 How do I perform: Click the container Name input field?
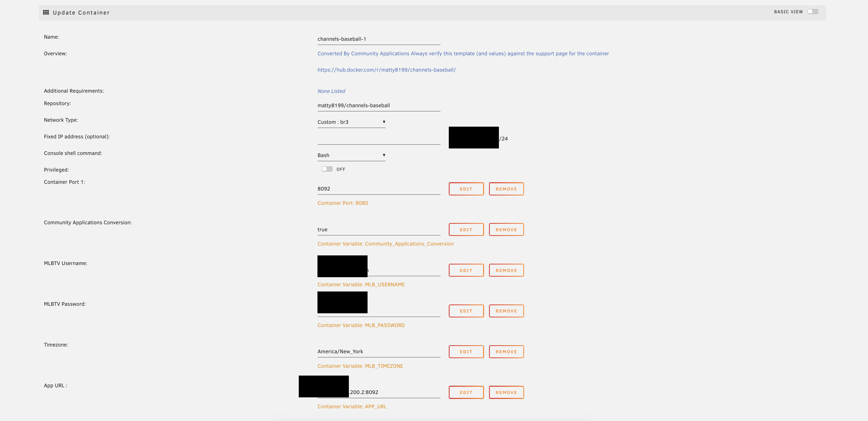click(378, 39)
